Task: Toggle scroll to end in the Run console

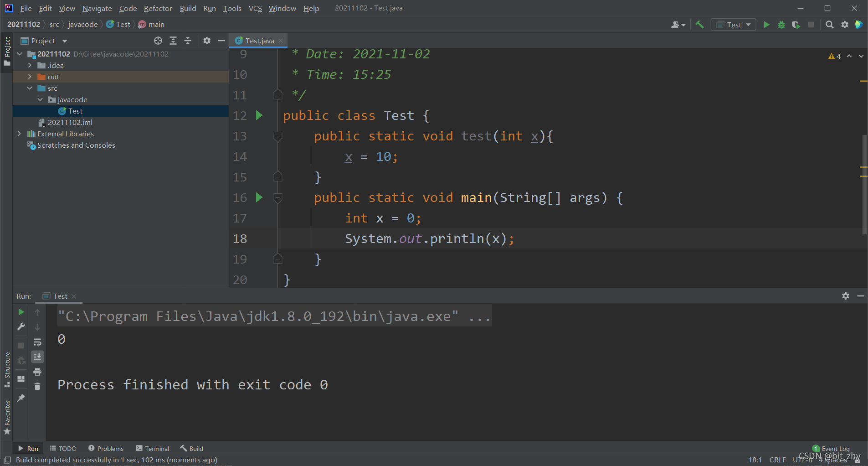Action: pos(37,357)
